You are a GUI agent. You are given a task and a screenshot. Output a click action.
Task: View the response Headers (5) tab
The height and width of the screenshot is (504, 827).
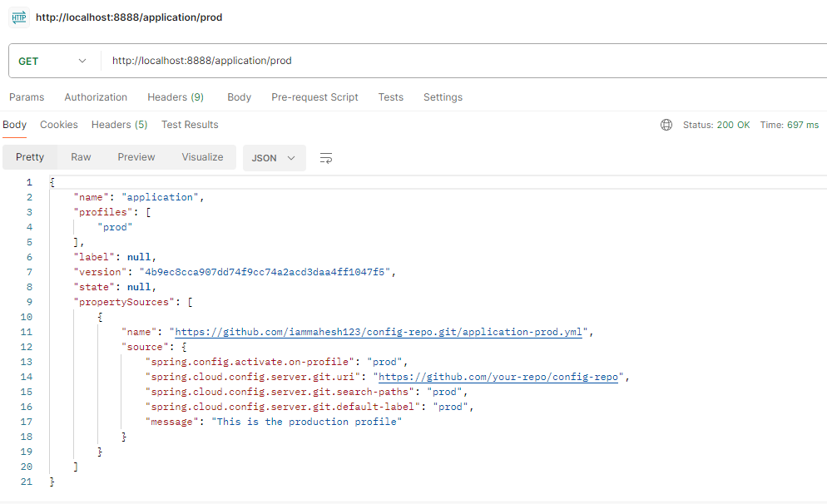119,125
